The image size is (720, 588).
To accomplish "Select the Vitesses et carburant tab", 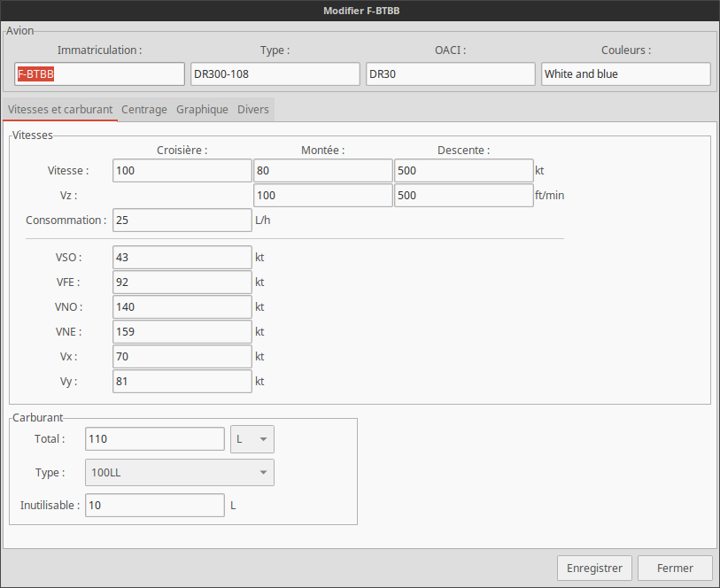I will (x=60, y=110).
